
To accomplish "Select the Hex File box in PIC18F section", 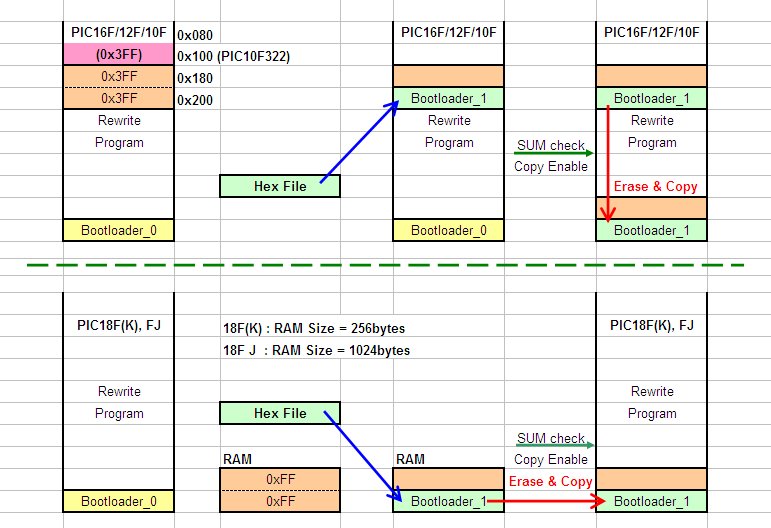I will (x=279, y=413).
